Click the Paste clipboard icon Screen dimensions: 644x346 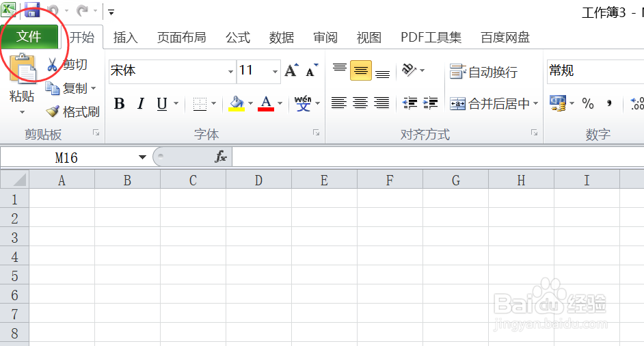click(x=22, y=68)
